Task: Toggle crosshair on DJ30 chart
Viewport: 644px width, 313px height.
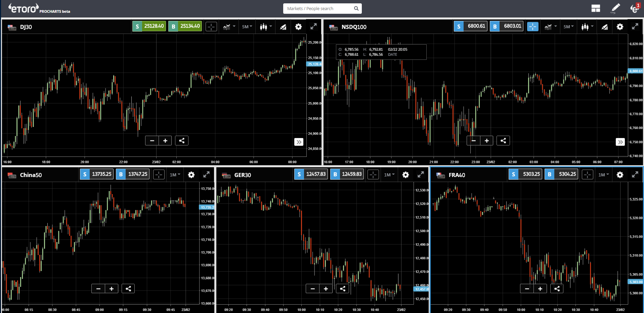Action: click(x=211, y=27)
